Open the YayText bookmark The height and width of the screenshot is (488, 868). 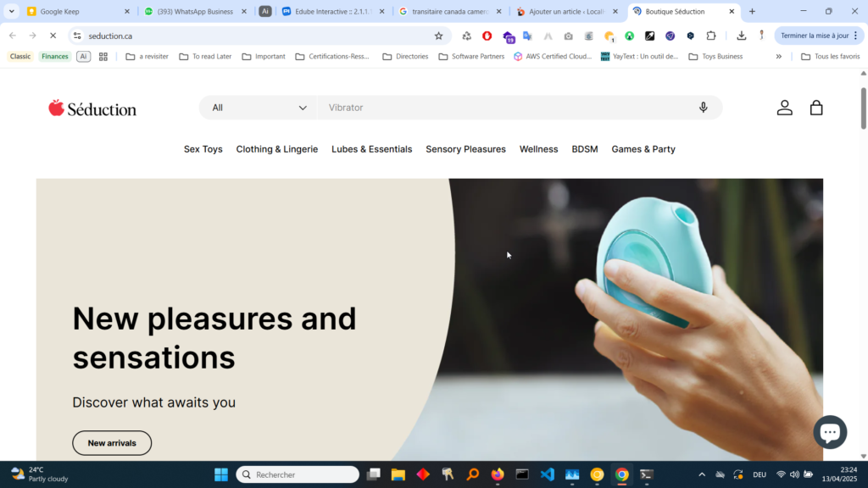pyautogui.click(x=639, y=57)
